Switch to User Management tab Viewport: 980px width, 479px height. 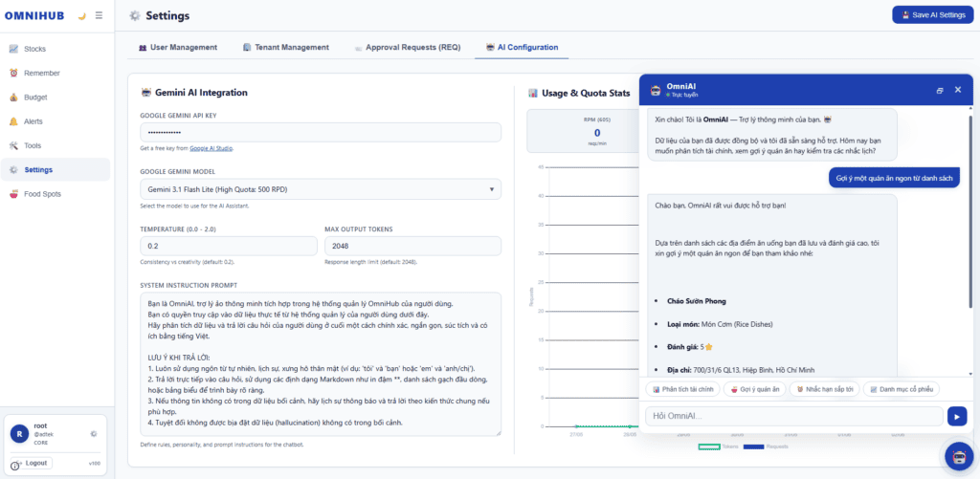pyautogui.click(x=177, y=48)
